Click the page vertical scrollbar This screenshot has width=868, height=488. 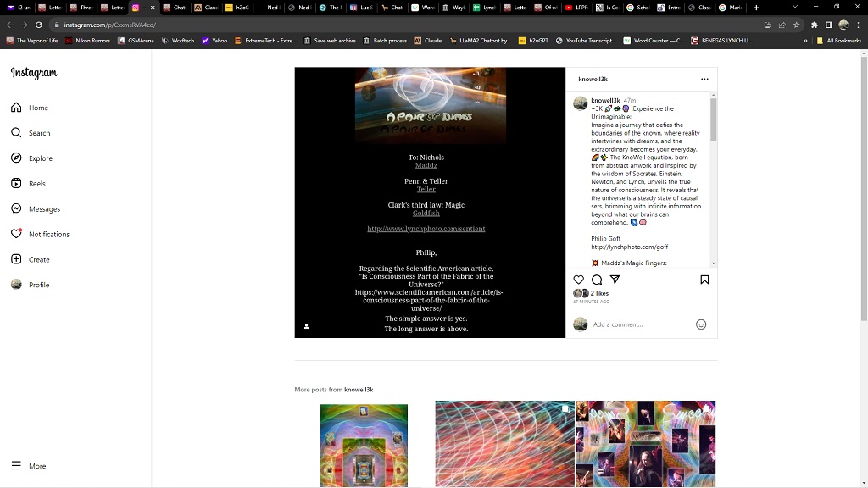pyautogui.click(x=864, y=188)
